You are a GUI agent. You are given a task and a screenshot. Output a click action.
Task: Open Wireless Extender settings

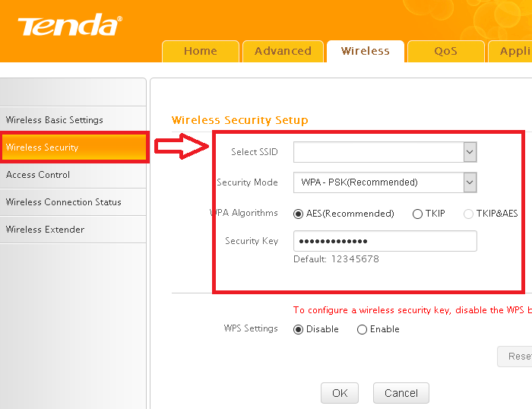pyautogui.click(x=73, y=230)
